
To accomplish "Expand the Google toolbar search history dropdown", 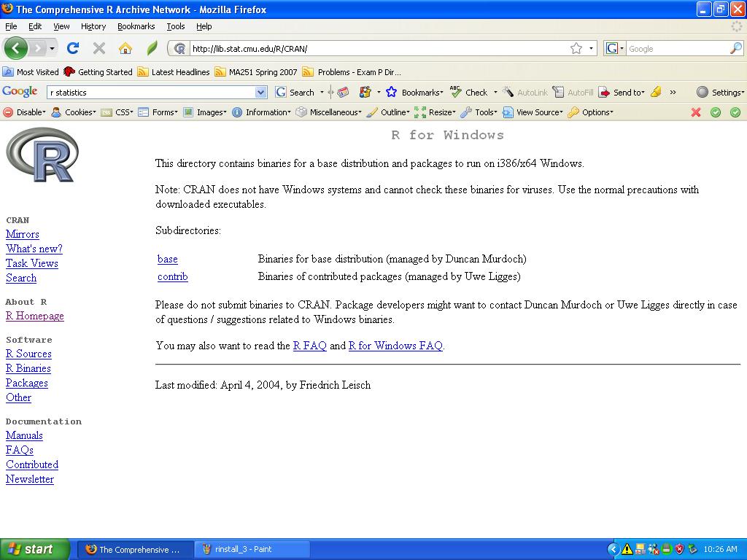I will 261,93.
